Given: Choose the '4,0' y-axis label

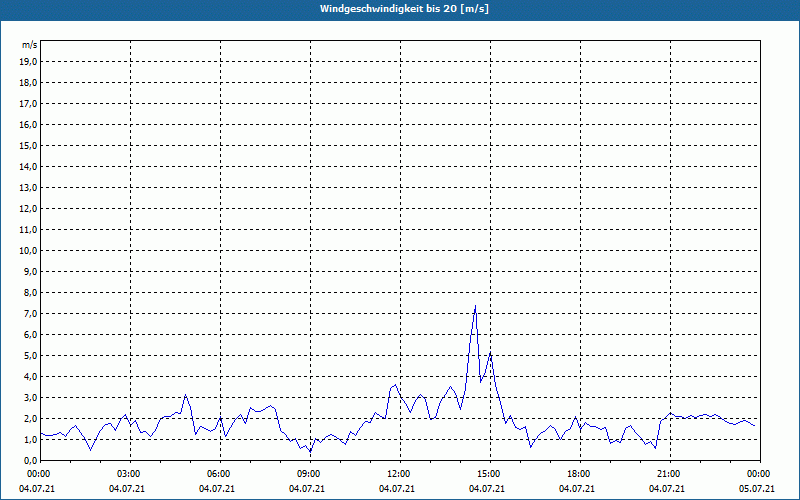Looking at the screenshot, I should (x=31, y=377).
